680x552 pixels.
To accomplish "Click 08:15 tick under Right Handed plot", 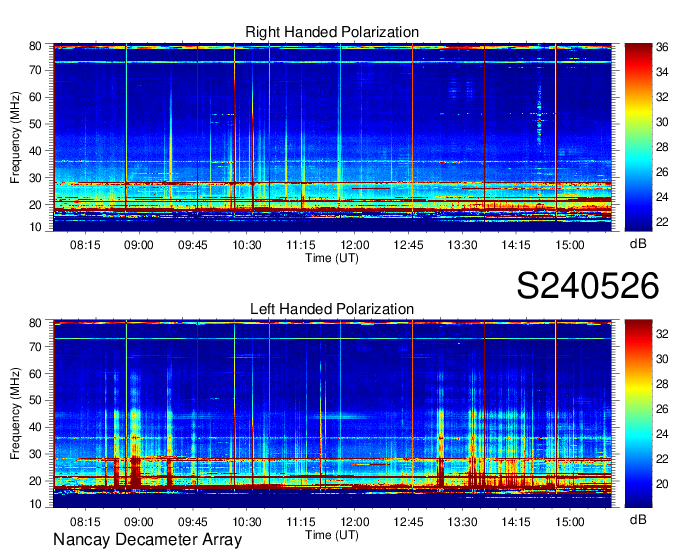I will (85, 245).
